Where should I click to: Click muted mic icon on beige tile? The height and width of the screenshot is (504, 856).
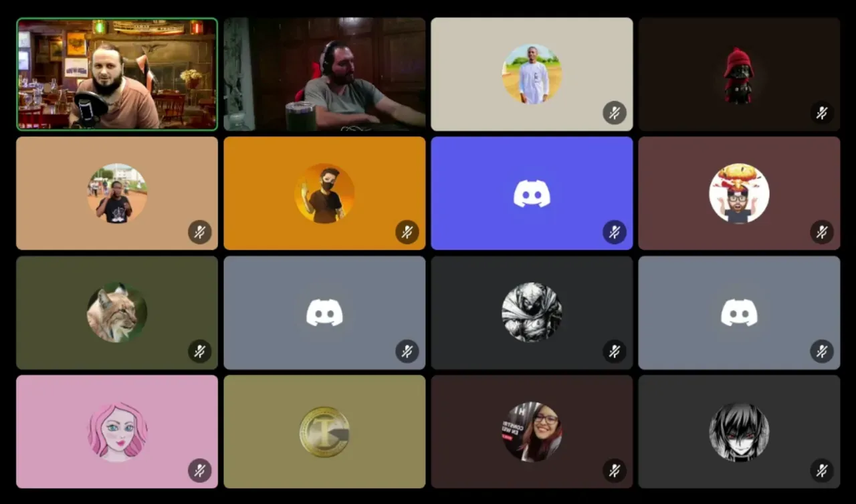tap(615, 112)
